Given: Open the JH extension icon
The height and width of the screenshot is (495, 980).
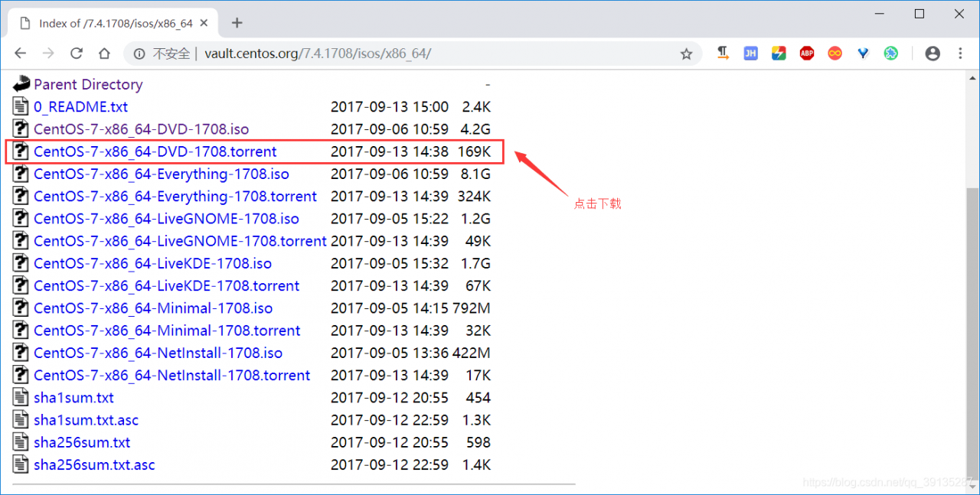Looking at the screenshot, I should (x=751, y=54).
